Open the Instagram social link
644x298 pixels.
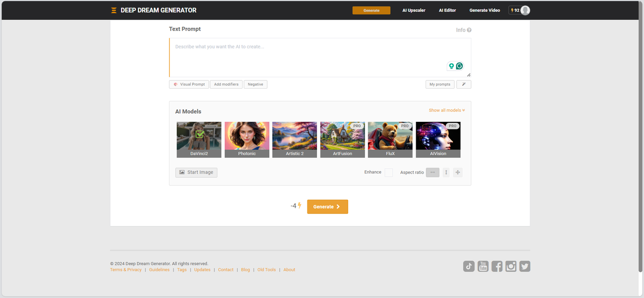[511, 266]
